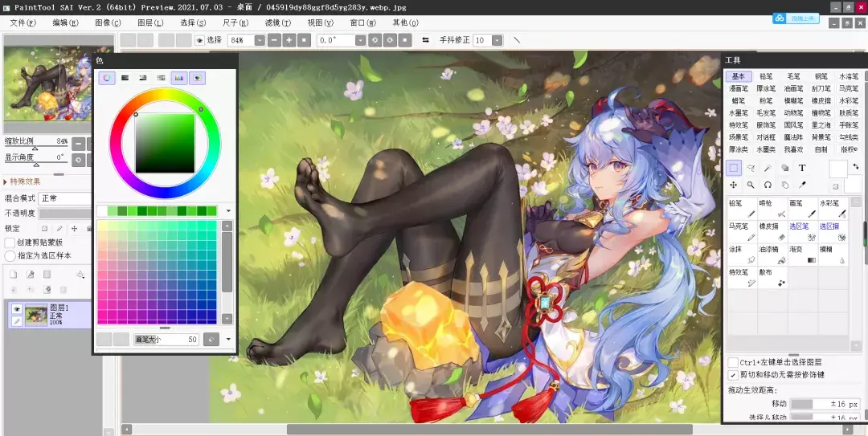Image resolution: width=868 pixels, height=436 pixels.
Task: Open the 编辑(E) menu
Action: click(x=65, y=22)
